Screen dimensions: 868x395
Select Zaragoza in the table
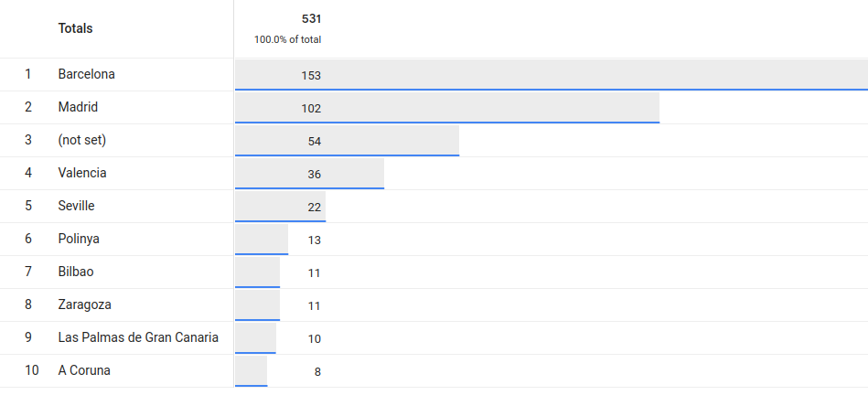[84, 304]
